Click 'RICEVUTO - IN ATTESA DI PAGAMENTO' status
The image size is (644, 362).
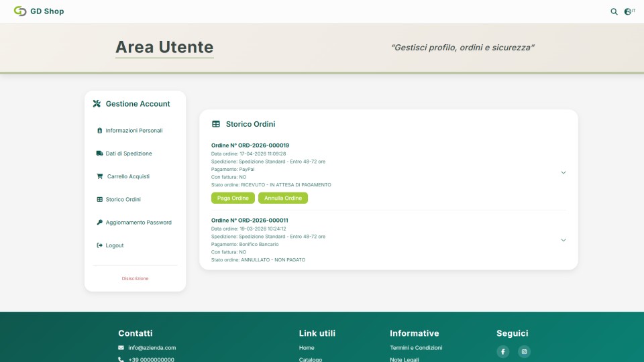tap(286, 185)
